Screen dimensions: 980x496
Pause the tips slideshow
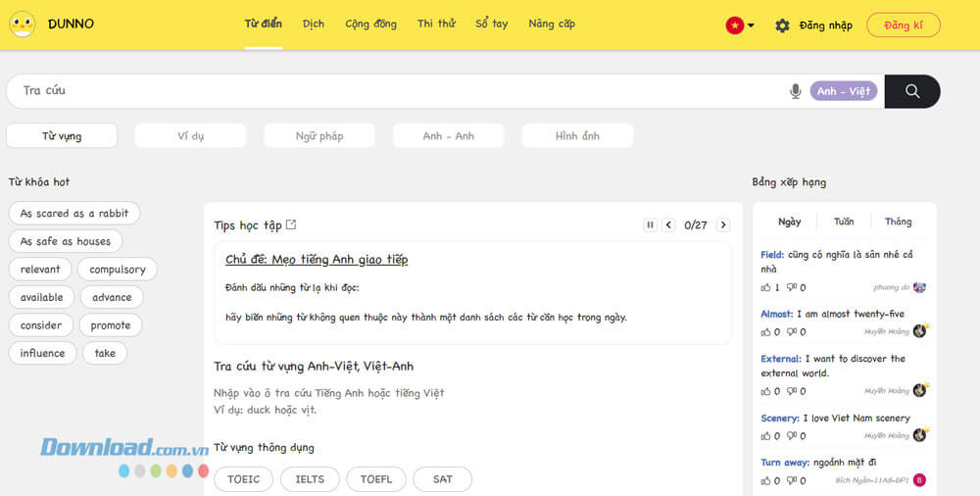coord(650,224)
